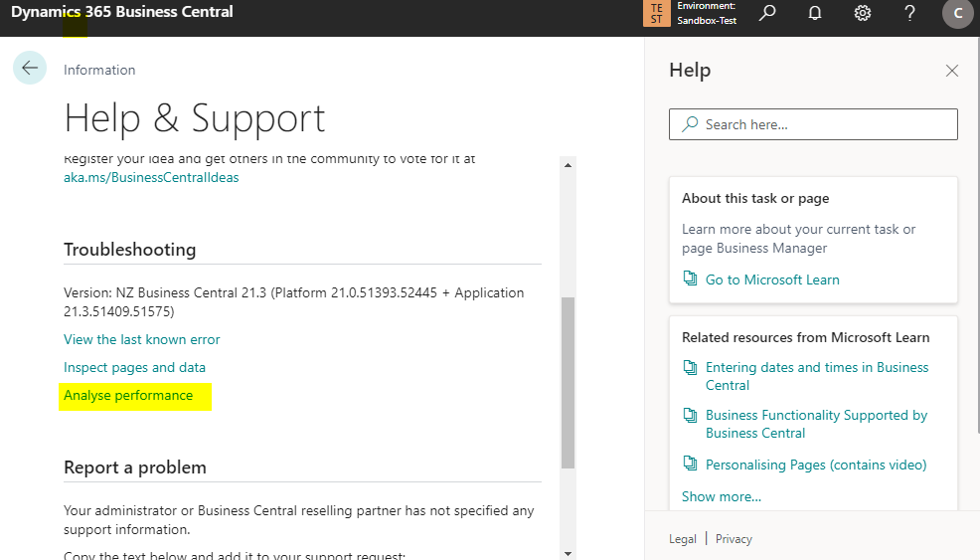Open the settings gear menu
The height and width of the screenshot is (560, 980).
[x=863, y=13]
